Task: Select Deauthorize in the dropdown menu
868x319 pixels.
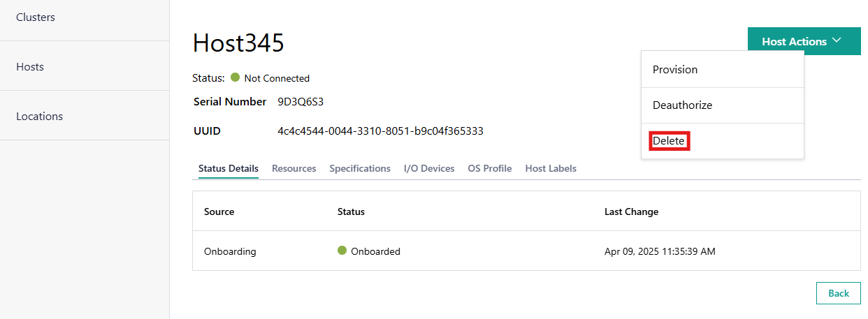Action: click(682, 105)
